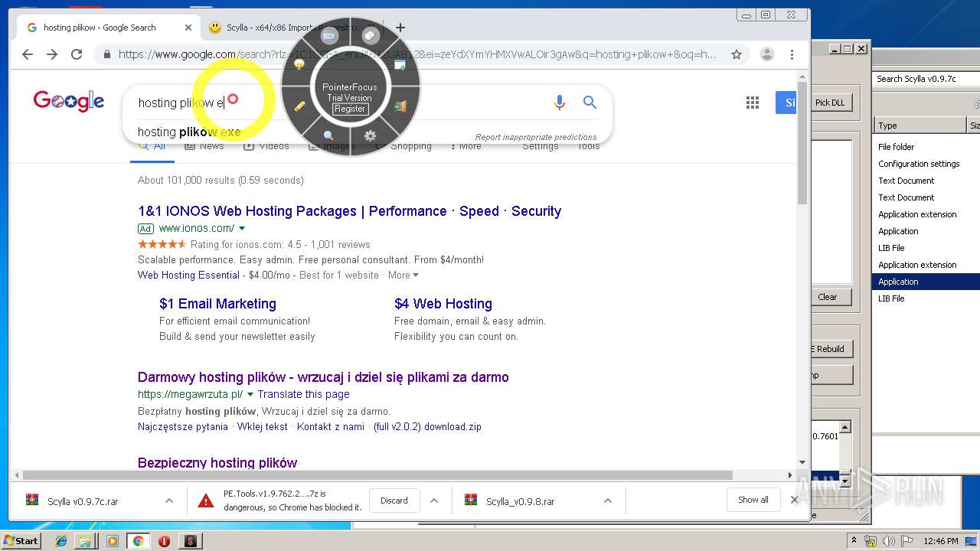Image resolution: width=980 pixels, height=551 pixels.
Task: Click the Register button in PointerFocus wheel
Action: (350, 109)
